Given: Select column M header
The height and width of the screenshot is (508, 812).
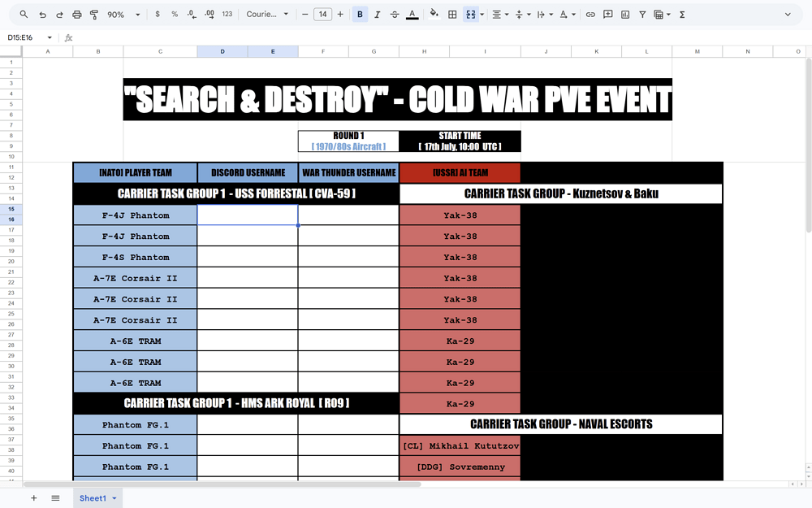Looking at the screenshot, I should click(697, 51).
